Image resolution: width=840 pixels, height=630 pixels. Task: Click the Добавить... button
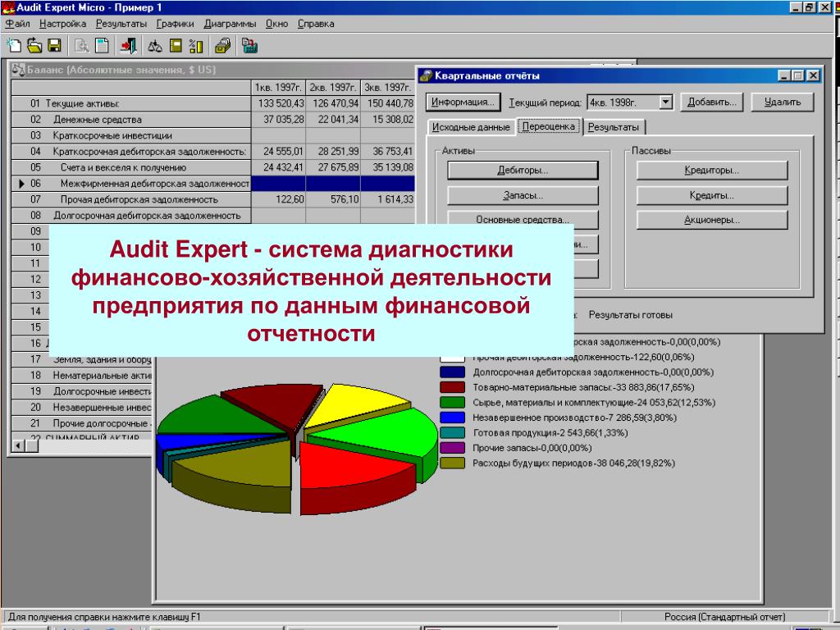(712, 102)
